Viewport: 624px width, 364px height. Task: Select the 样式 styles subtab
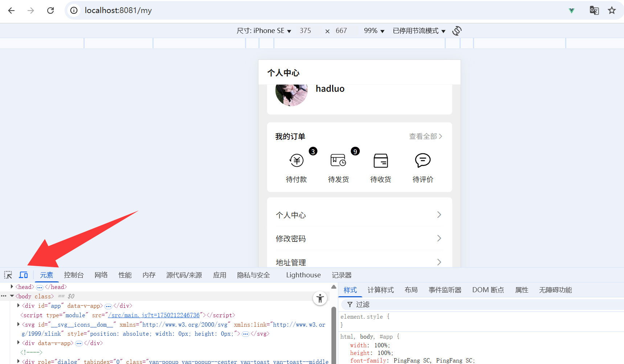click(350, 290)
